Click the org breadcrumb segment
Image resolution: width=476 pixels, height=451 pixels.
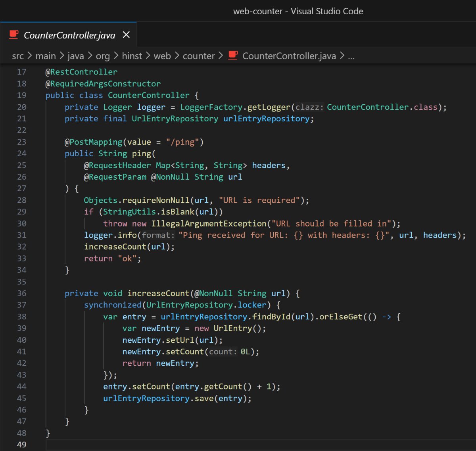102,56
